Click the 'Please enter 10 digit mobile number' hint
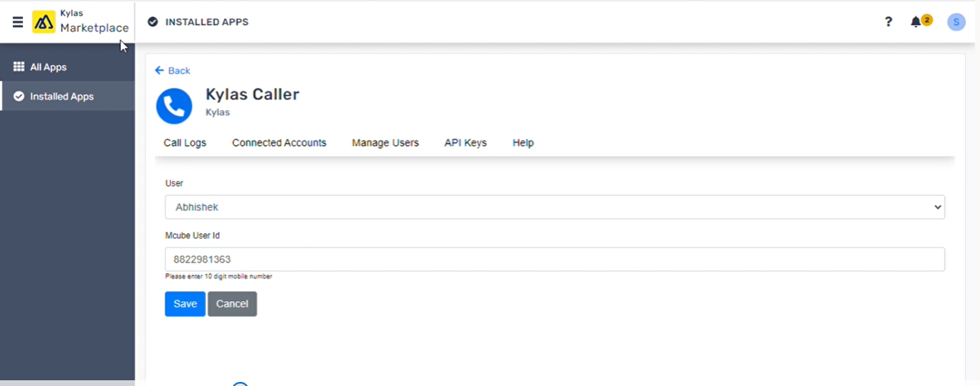The width and height of the screenshot is (980, 386). (218, 276)
